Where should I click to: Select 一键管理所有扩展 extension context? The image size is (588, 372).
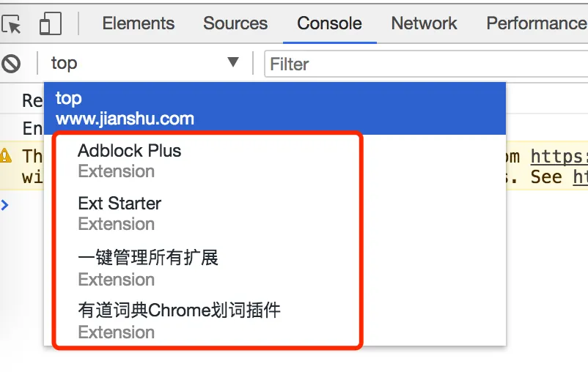point(275,267)
